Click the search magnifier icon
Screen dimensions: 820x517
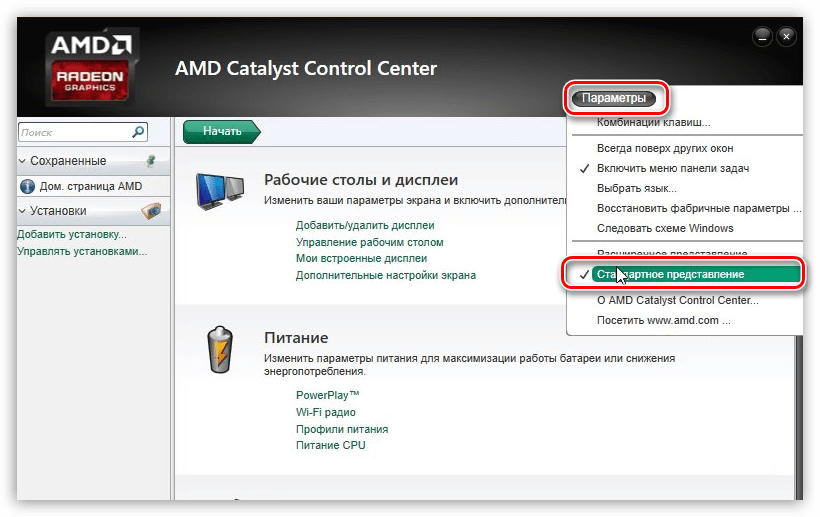pos(138,132)
